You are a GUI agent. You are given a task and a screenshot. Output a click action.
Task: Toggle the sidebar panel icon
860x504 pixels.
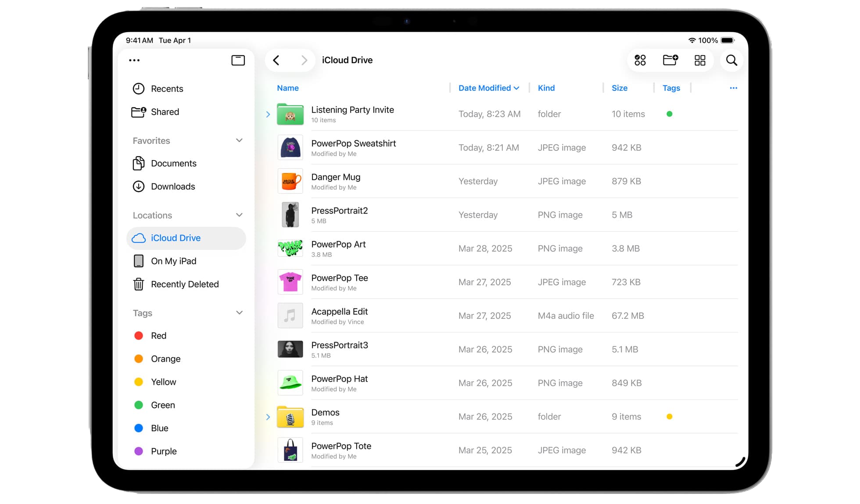(238, 60)
